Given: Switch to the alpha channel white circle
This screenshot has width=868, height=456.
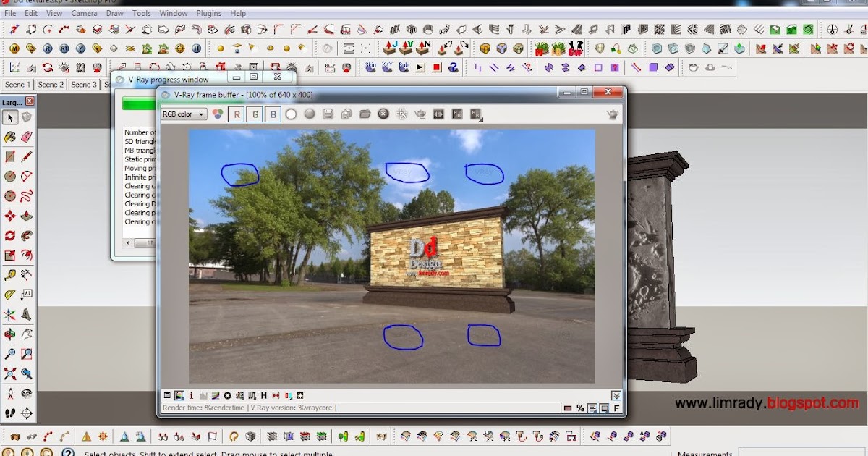Looking at the screenshot, I should point(291,114).
